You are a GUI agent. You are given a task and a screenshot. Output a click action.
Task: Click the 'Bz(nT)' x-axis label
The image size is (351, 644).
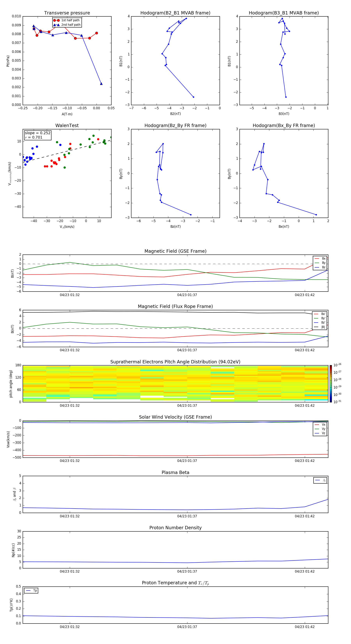[175, 227]
